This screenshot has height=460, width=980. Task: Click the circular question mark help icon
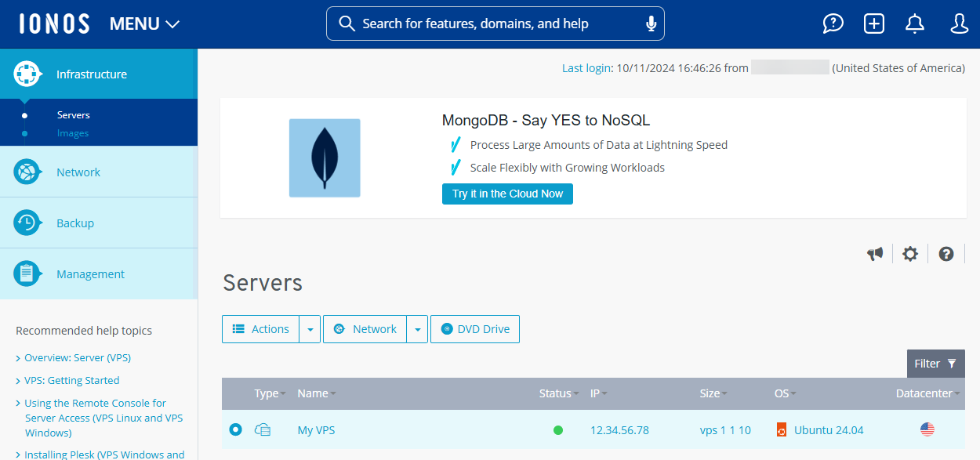[946, 253]
